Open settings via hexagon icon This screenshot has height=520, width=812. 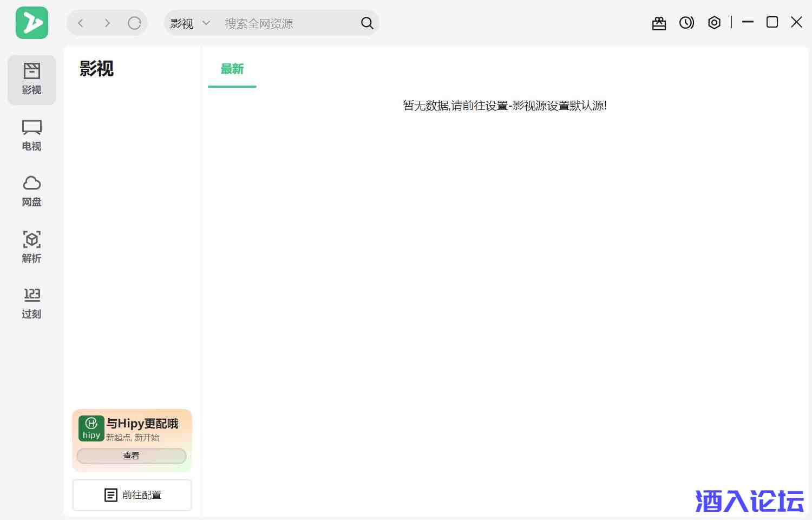[x=714, y=23]
